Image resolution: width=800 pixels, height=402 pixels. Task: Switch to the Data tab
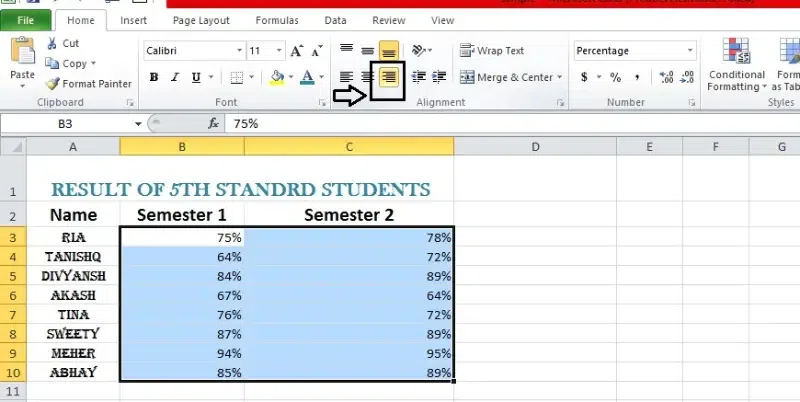(335, 20)
